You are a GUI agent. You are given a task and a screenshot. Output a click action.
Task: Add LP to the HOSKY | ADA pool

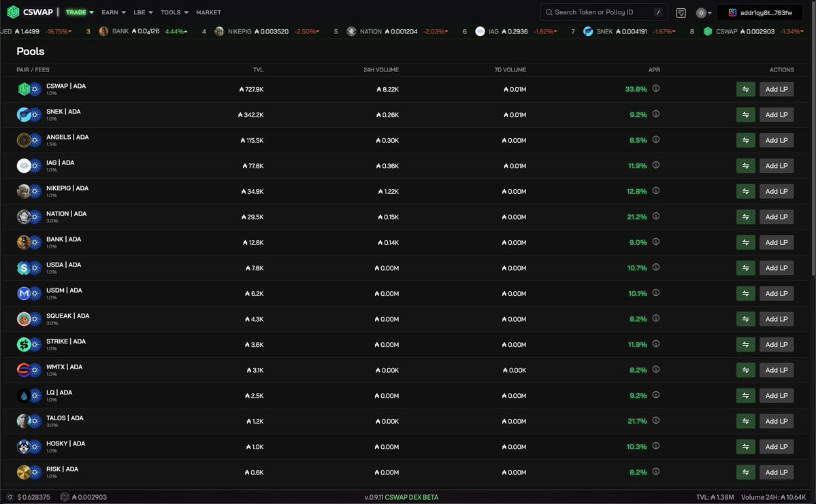pyautogui.click(x=776, y=446)
